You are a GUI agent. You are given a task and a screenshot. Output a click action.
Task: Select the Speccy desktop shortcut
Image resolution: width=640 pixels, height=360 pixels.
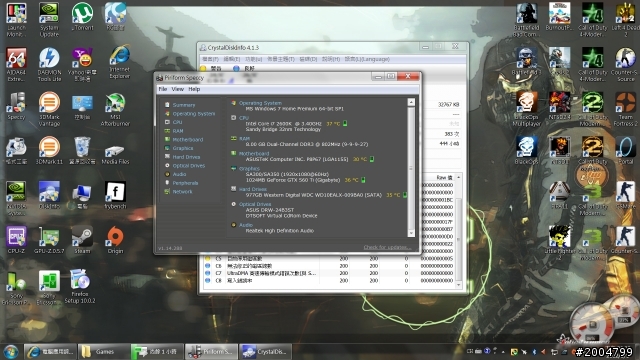pos(16,106)
